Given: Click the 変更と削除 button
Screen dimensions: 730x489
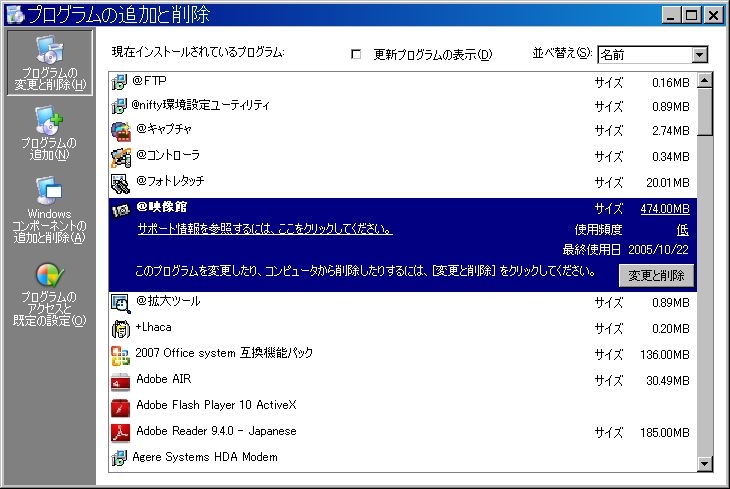Looking at the screenshot, I should (x=656, y=276).
